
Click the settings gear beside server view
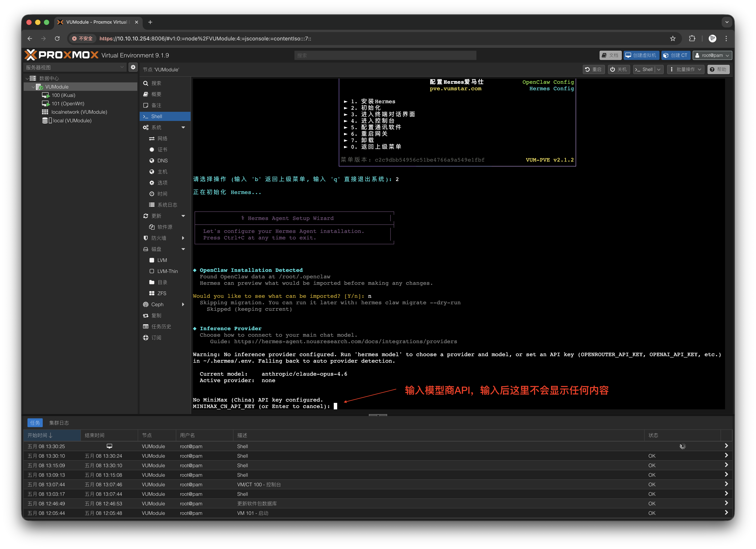pos(133,67)
